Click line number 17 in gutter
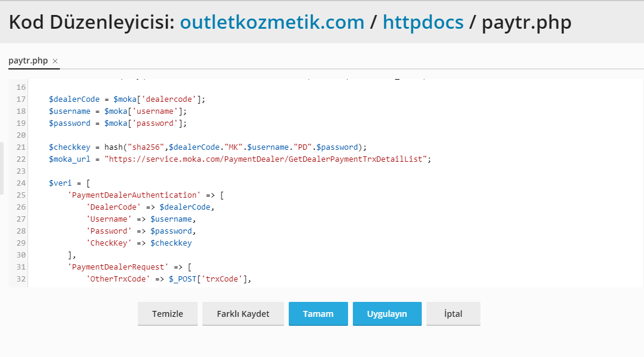The image size is (644, 357). (x=20, y=99)
